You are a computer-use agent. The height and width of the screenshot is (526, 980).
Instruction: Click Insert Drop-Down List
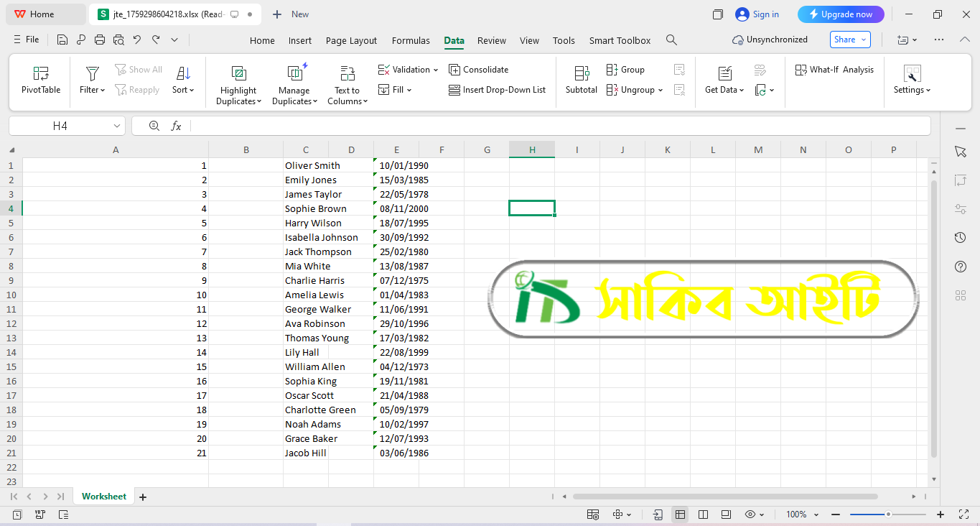[x=497, y=90]
